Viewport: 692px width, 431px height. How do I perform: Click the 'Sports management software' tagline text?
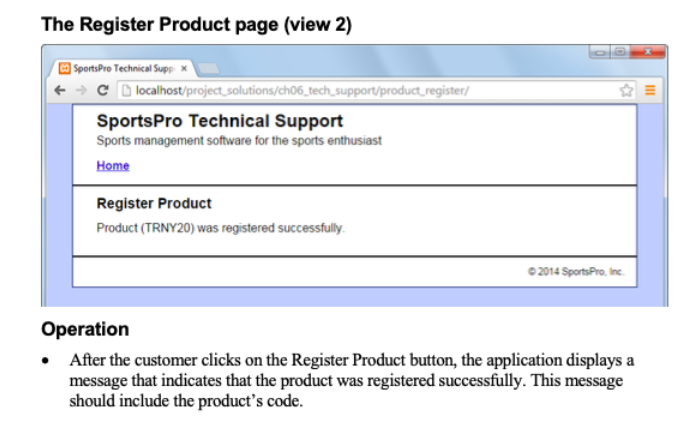coord(239,141)
